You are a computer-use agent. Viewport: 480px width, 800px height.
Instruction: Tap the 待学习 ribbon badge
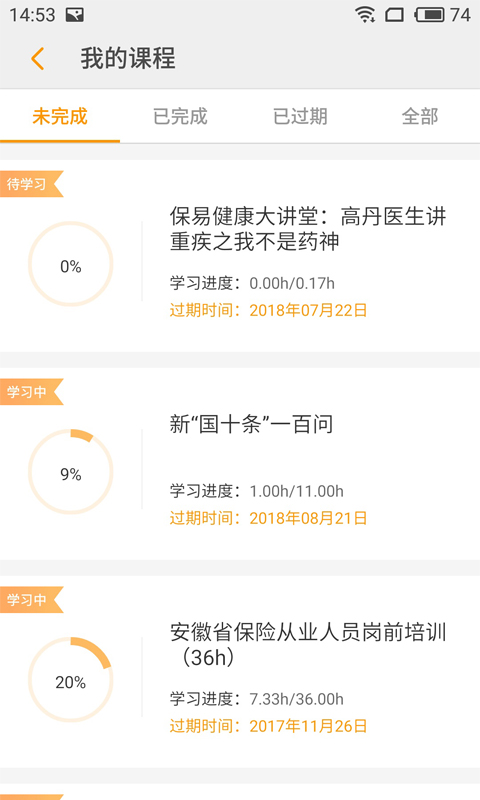[x=31, y=184]
